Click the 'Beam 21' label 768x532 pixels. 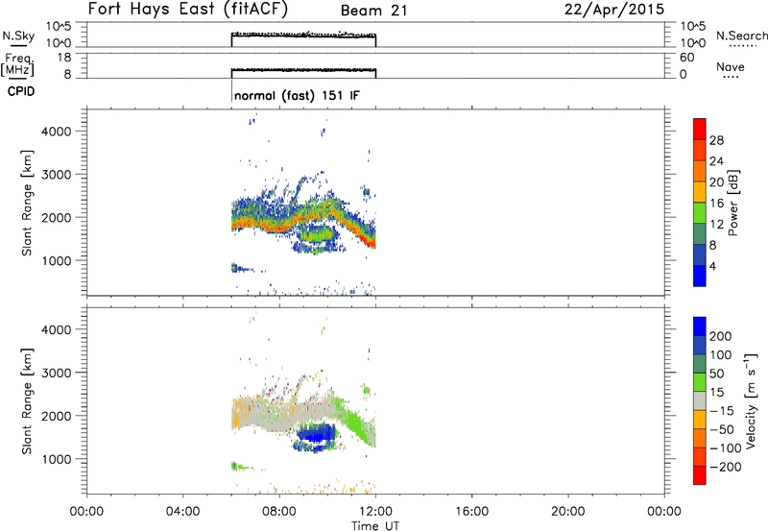point(373,11)
